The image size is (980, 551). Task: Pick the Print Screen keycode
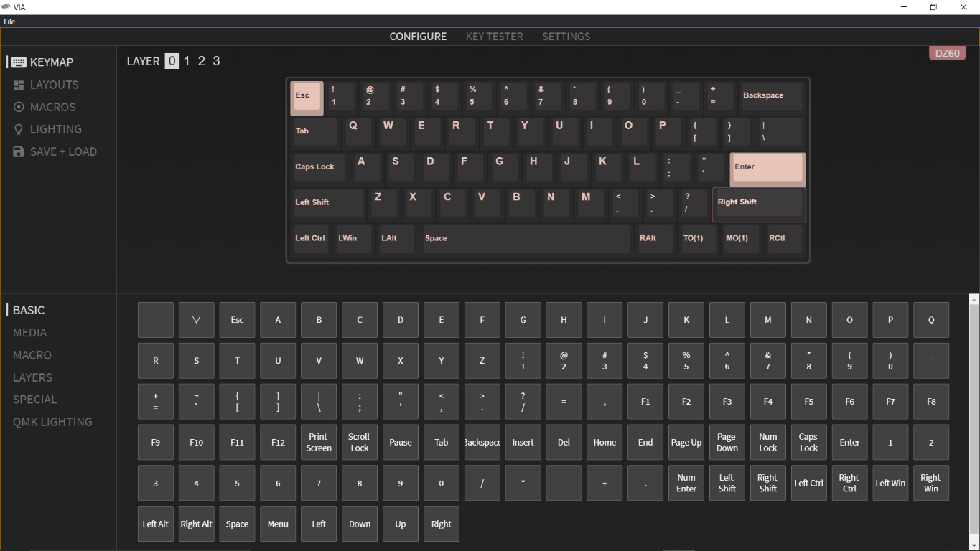pyautogui.click(x=319, y=442)
